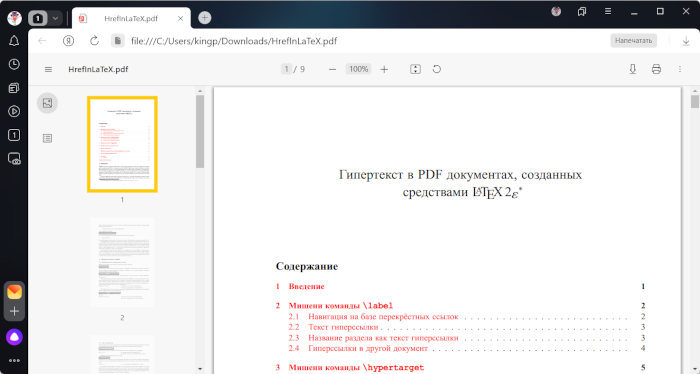Open the tab count icon in the sidebar

(14, 135)
